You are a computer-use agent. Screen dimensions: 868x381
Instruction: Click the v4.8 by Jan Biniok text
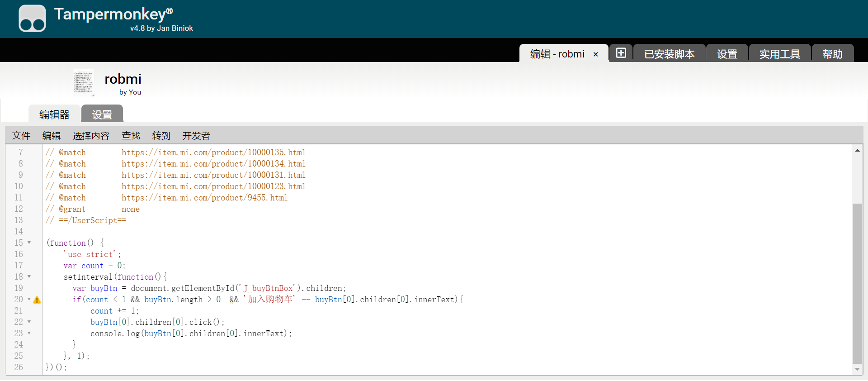pyautogui.click(x=161, y=28)
